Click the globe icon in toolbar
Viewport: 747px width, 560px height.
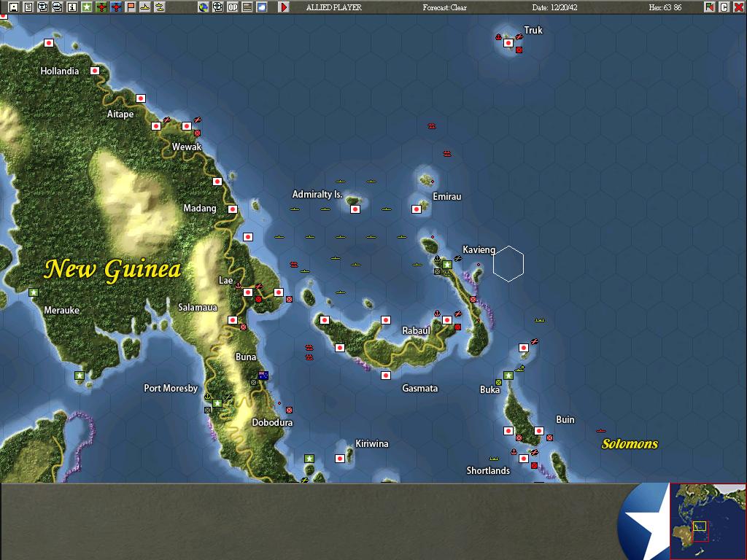click(x=204, y=7)
